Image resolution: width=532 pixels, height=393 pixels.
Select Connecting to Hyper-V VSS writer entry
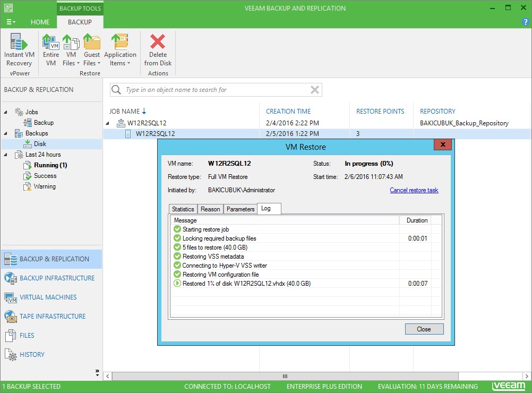coord(306,266)
